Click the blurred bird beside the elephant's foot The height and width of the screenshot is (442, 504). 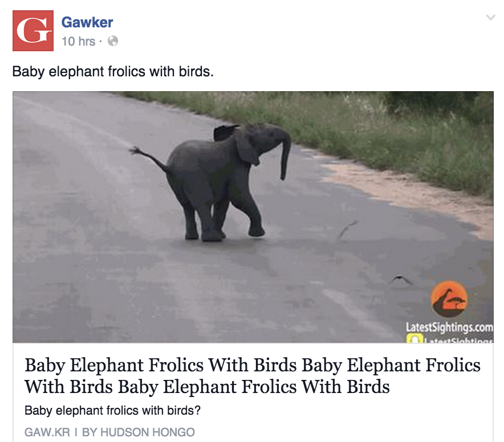pyautogui.click(x=347, y=230)
